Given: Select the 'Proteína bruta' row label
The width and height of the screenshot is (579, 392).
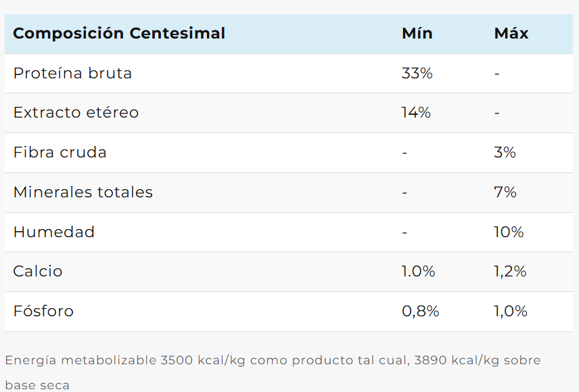Looking at the screenshot, I should pyautogui.click(x=72, y=73).
